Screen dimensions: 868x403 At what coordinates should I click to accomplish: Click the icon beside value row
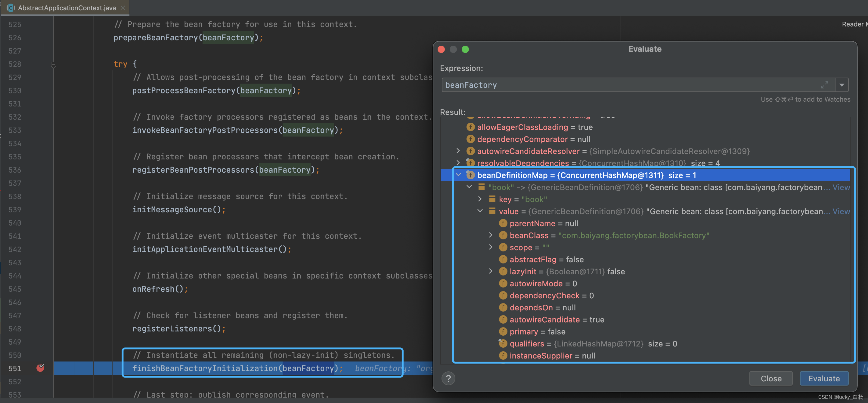pos(492,211)
